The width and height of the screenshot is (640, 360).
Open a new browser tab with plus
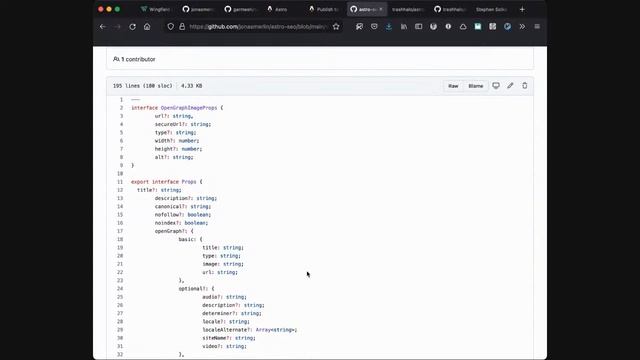click(522, 9)
